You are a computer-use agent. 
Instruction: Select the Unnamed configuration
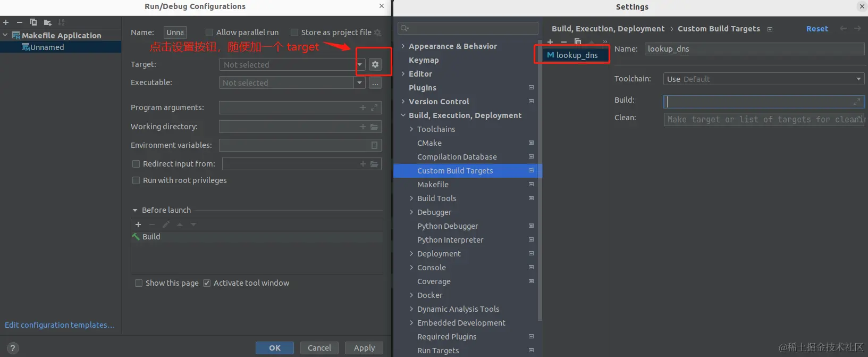(x=61, y=47)
